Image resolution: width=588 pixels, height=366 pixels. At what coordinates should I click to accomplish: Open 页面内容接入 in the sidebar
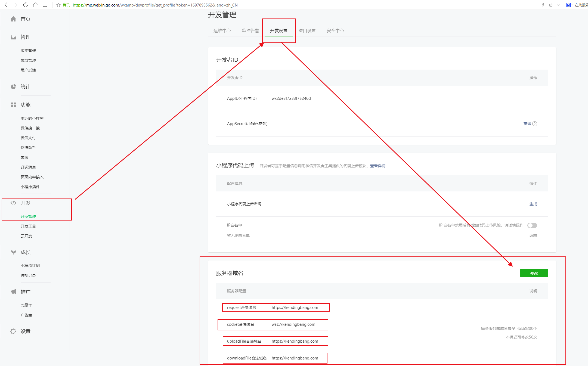pyautogui.click(x=32, y=177)
